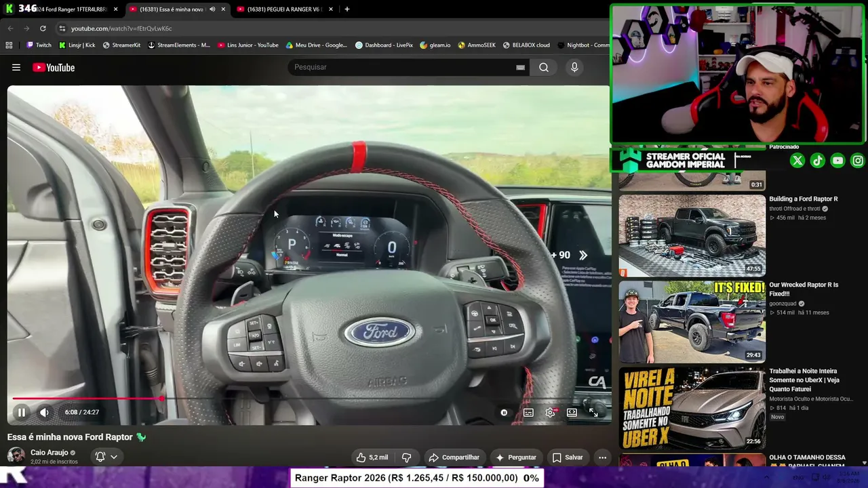Viewport: 868px width, 488px height.
Task: Toggle subtitles/closed captions
Action: [x=528, y=412]
